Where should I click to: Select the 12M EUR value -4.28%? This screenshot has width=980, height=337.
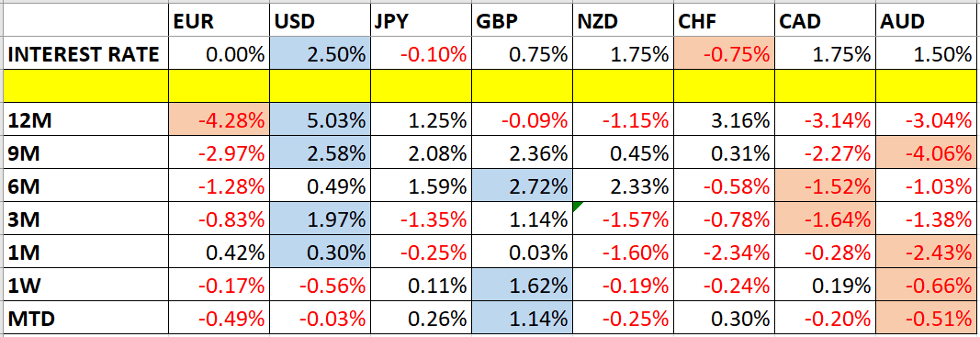click(220, 119)
